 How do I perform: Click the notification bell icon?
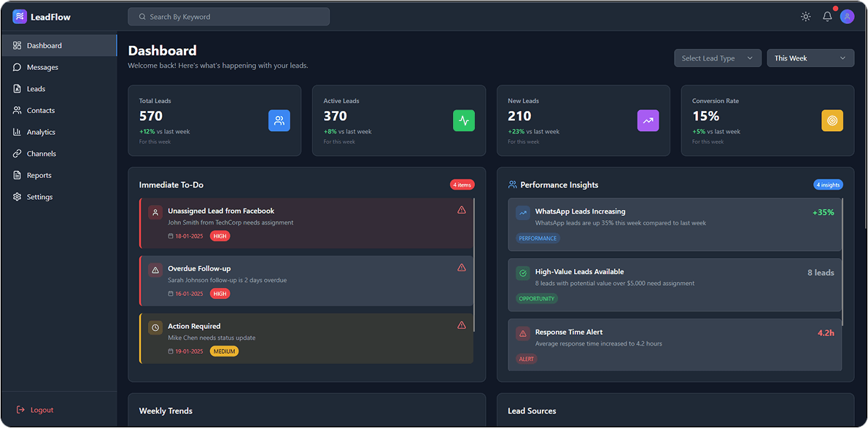[827, 16]
